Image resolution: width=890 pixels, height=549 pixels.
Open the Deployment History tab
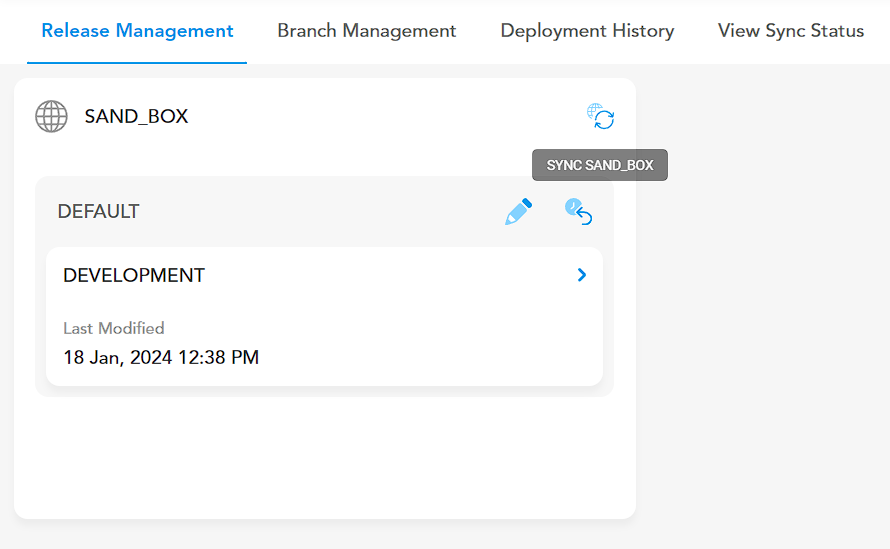(587, 31)
